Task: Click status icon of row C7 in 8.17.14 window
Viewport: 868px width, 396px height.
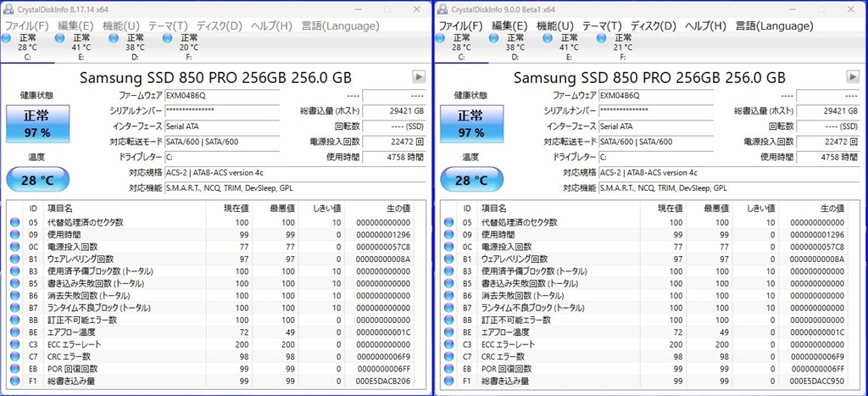Action: (x=15, y=357)
